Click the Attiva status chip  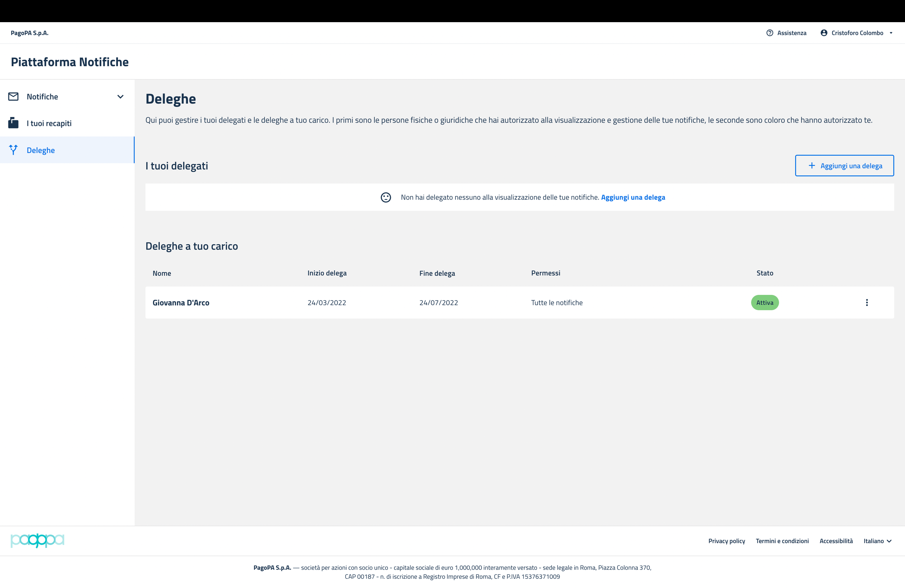[x=764, y=303]
